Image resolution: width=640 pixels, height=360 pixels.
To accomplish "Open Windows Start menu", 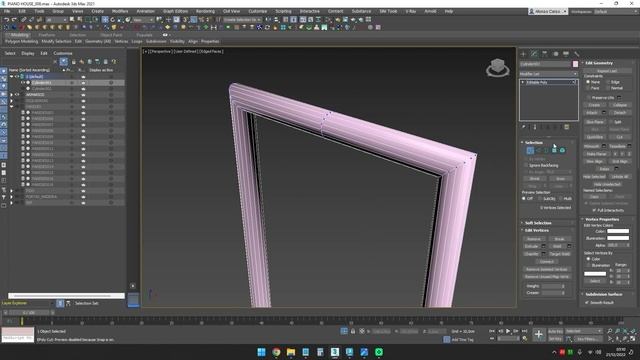I will pos(262,352).
